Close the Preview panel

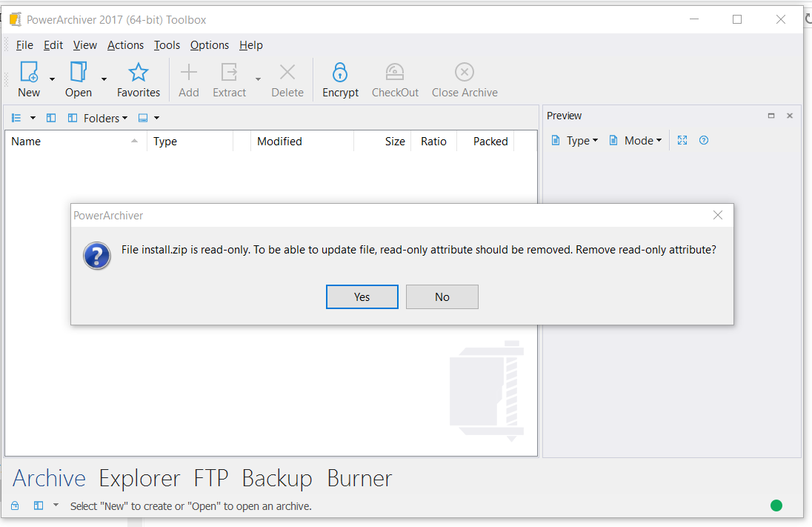point(790,116)
